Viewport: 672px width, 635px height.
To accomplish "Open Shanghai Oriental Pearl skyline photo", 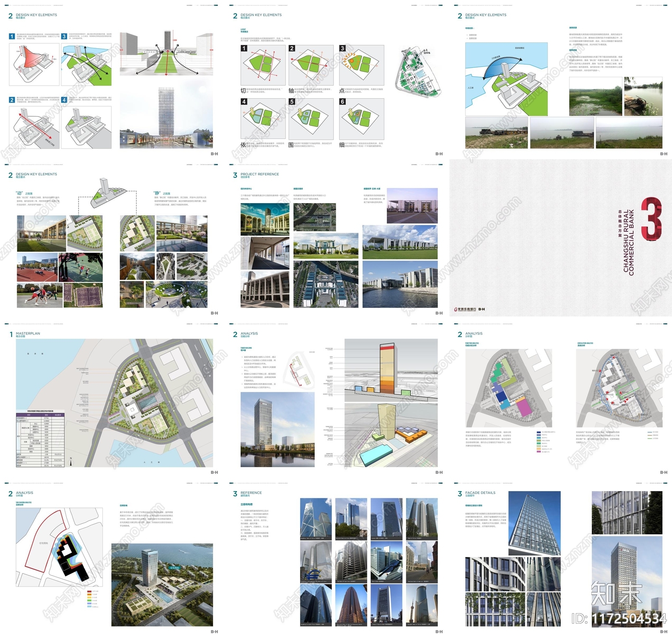I will pos(422,605).
